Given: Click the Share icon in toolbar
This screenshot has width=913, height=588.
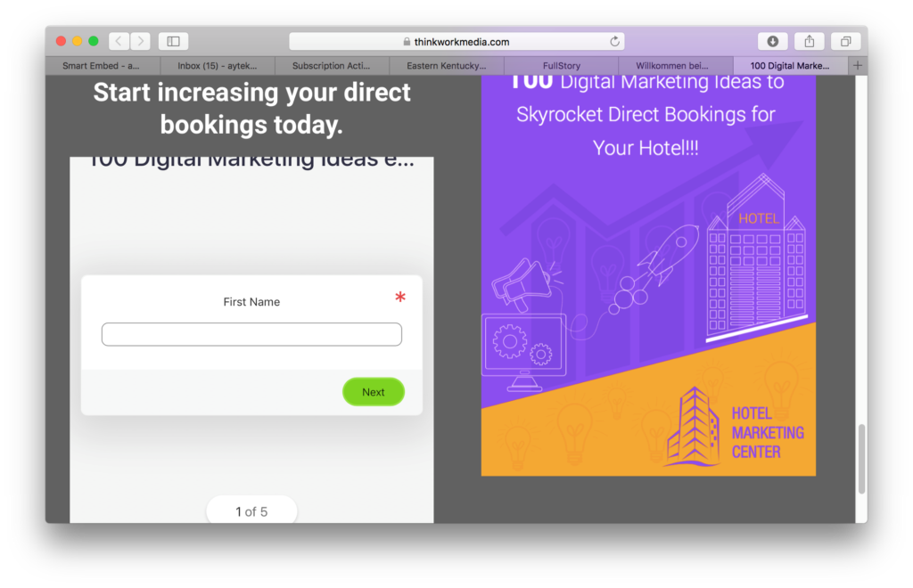Looking at the screenshot, I should 809,41.
